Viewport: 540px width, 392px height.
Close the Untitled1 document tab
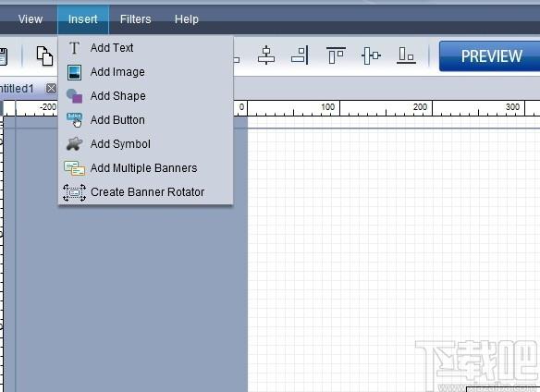[51, 89]
